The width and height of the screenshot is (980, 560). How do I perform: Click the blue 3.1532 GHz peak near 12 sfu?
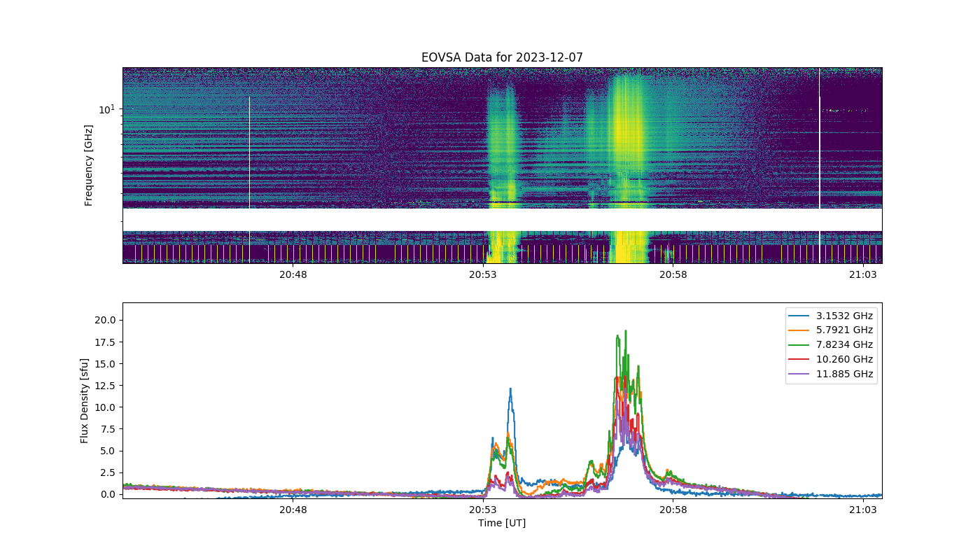coord(510,390)
